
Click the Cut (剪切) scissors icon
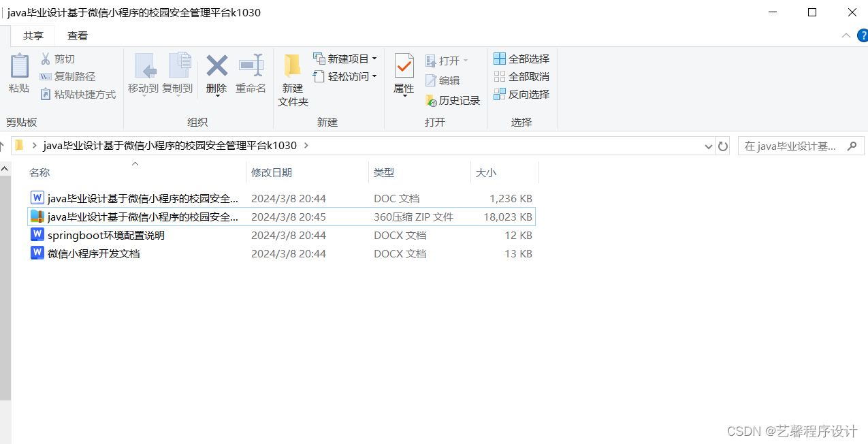click(x=46, y=59)
